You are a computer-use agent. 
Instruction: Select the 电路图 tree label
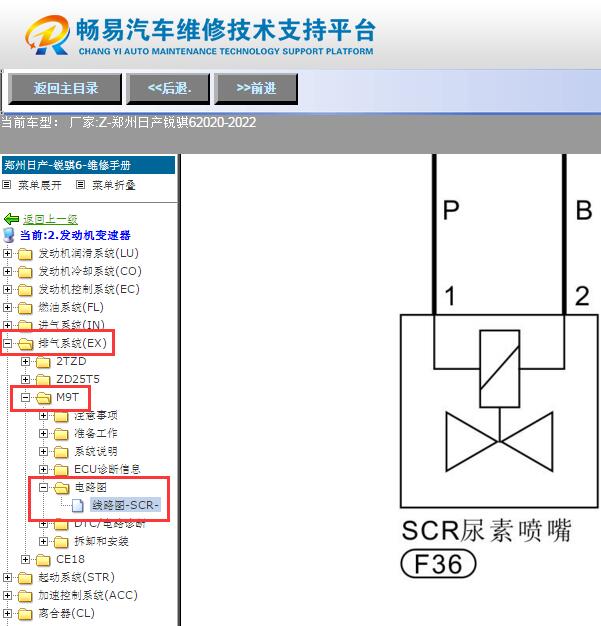coord(90,487)
